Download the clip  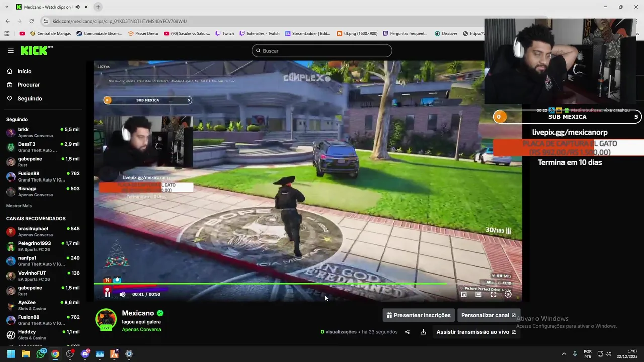423,332
